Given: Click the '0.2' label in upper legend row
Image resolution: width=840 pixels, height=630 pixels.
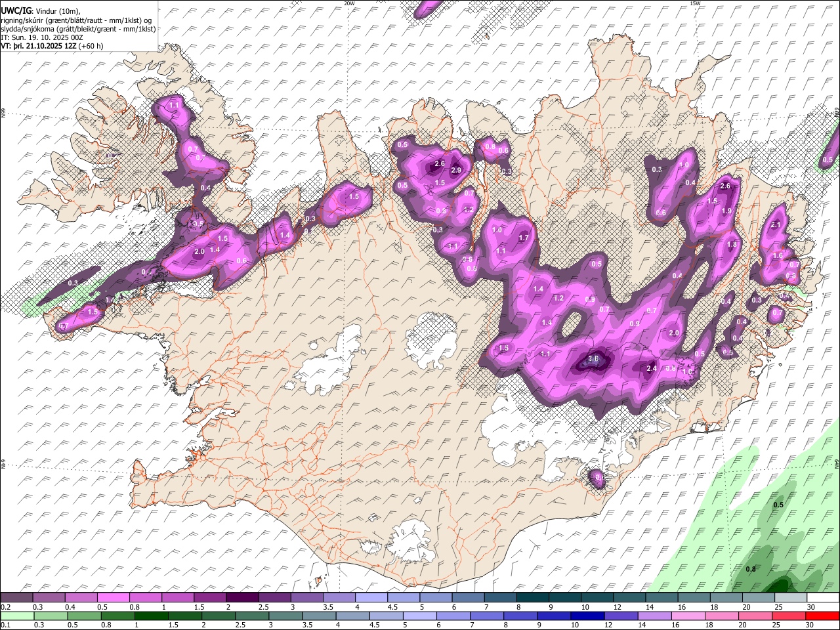Looking at the screenshot, I should (5, 607).
